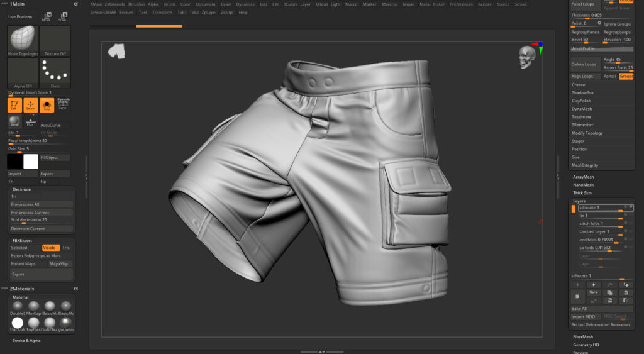Expand the Geometry HD section
644x354 pixels.
coord(586,345)
